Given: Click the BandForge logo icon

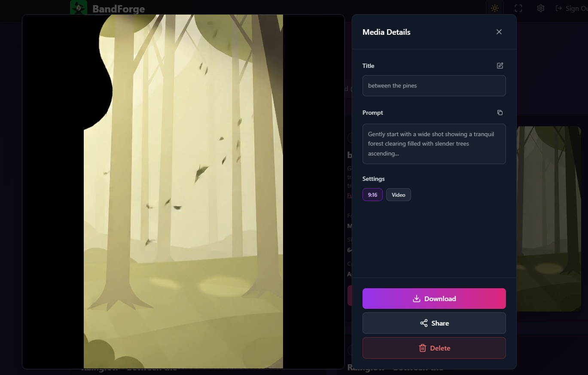Looking at the screenshot, I should 79,7.
